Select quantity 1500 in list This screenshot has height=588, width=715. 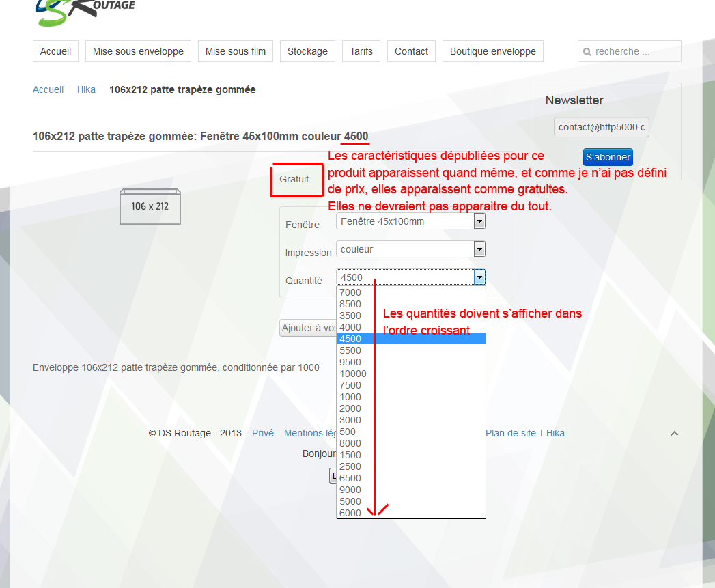click(x=411, y=456)
